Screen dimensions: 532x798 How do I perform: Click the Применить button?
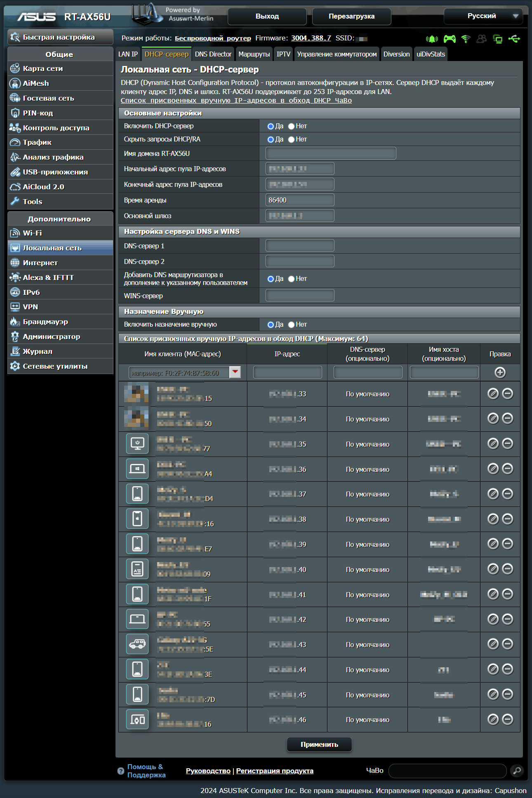(x=319, y=744)
